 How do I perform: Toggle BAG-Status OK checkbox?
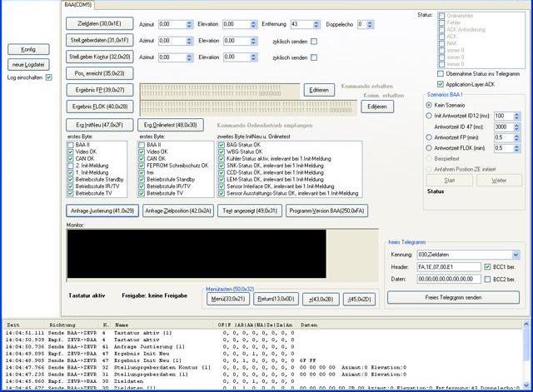pos(222,145)
